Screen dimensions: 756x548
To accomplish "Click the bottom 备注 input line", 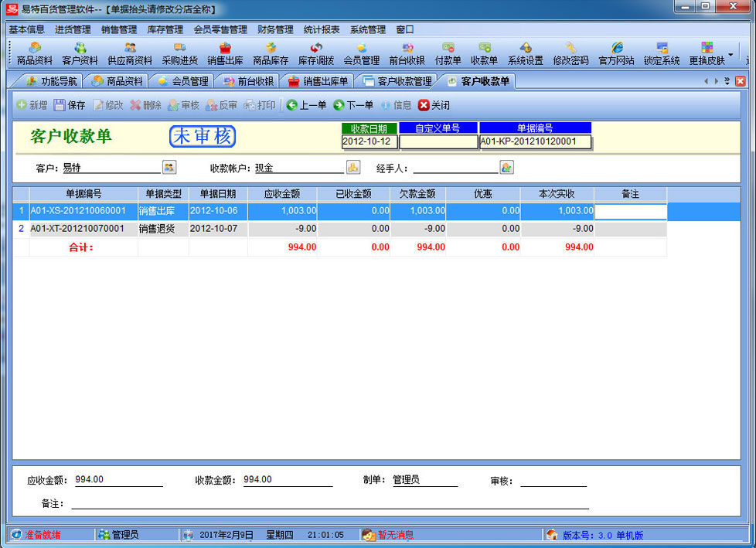I will coord(330,503).
